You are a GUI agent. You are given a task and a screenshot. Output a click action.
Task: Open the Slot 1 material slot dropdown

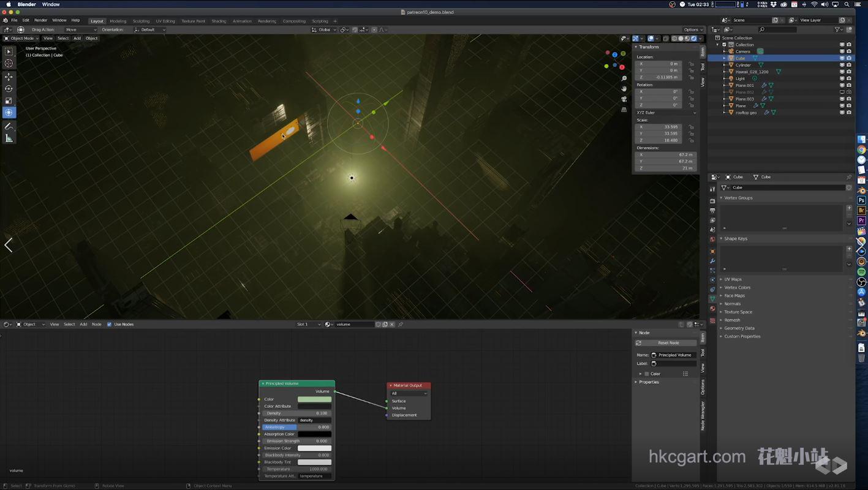click(x=309, y=324)
